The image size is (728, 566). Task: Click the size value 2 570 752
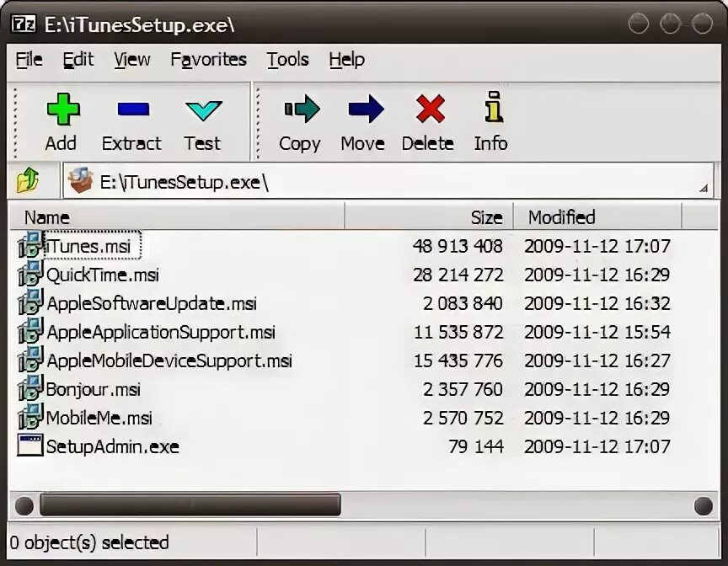click(463, 418)
